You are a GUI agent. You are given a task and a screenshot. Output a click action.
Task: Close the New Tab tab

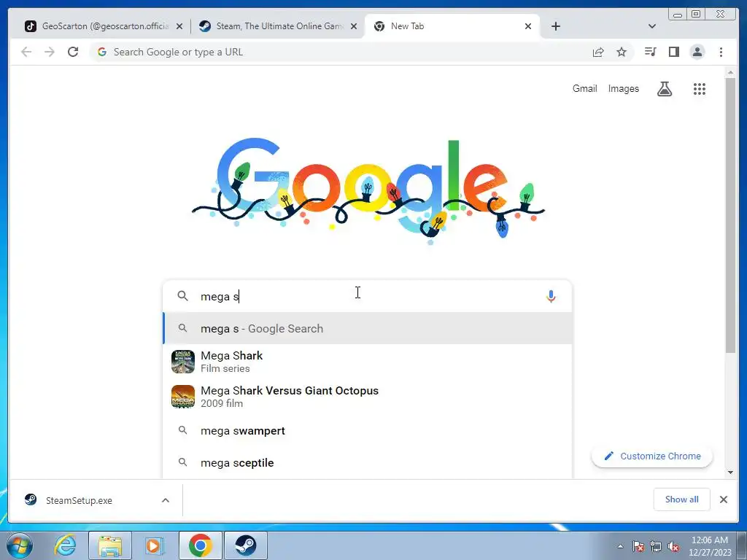click(528, 26)
